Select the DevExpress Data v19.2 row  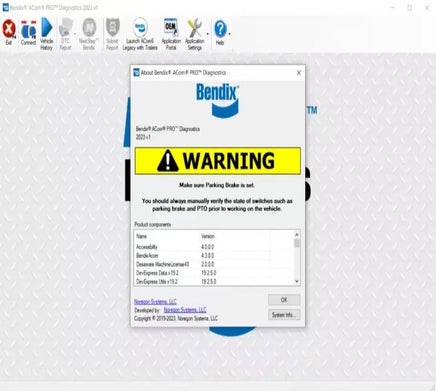[x=214, y=273]
